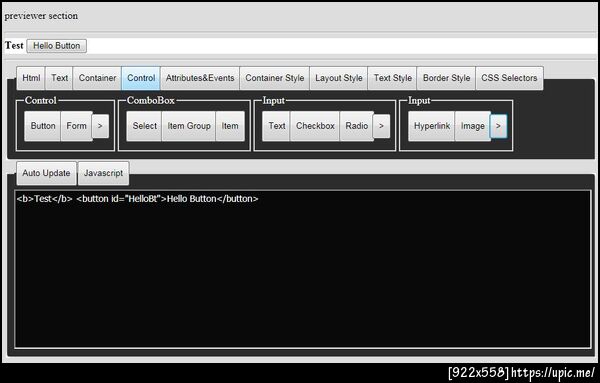Switch to the Text tab
This screenshot has width=600, height=383.
pyautogui.click(x=59, y=78)
